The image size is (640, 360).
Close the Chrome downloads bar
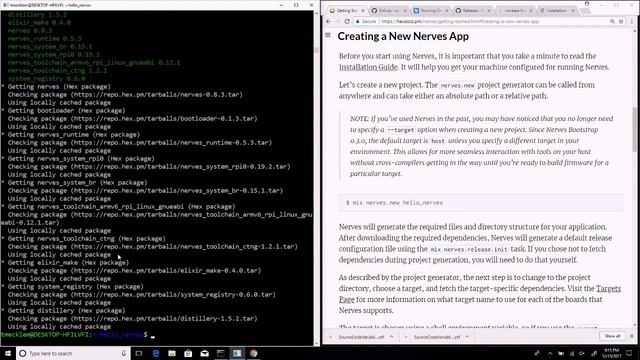tap(631, 336)
